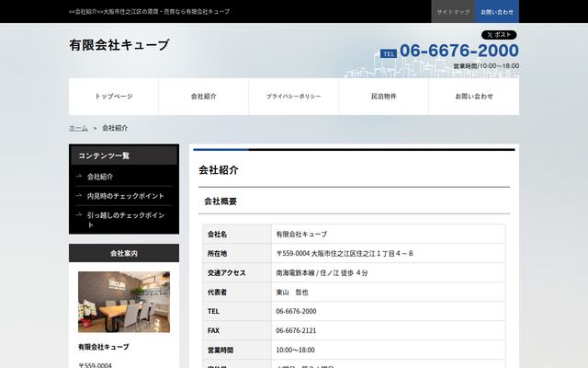Click 有限会社キューブ caption under office photo
This screenshot has height=368, width=588.
pyautogui.click(x=104, y=347)
